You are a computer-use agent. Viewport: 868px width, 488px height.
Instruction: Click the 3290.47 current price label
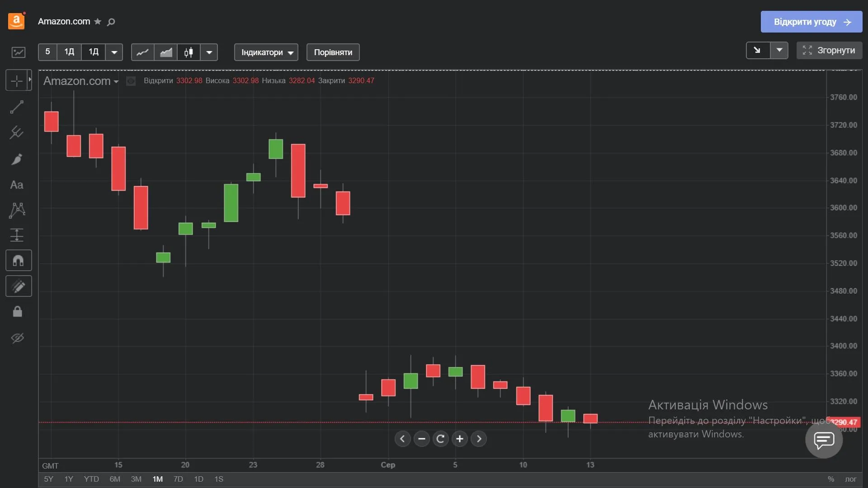point(844,422)
